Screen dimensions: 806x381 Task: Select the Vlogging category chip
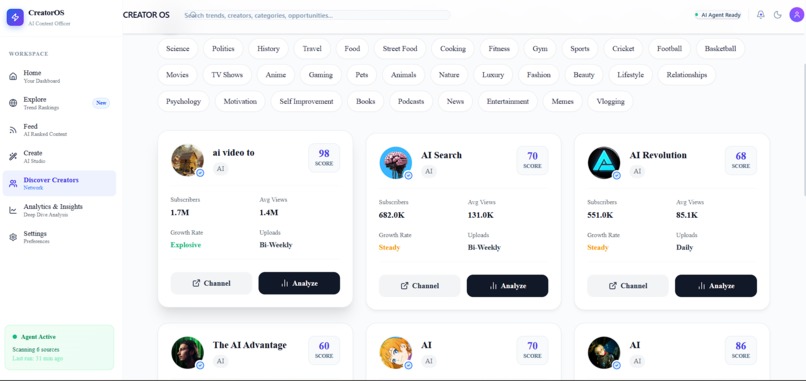point(610,101)
